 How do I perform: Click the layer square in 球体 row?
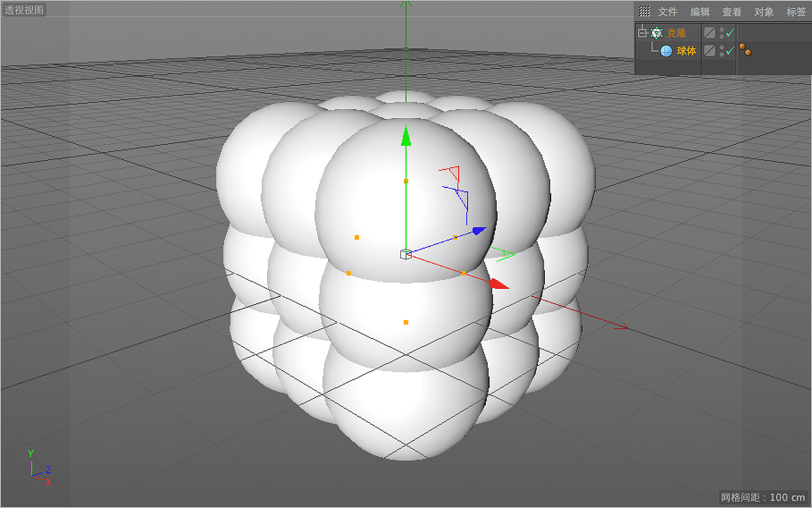click(710, 50)
